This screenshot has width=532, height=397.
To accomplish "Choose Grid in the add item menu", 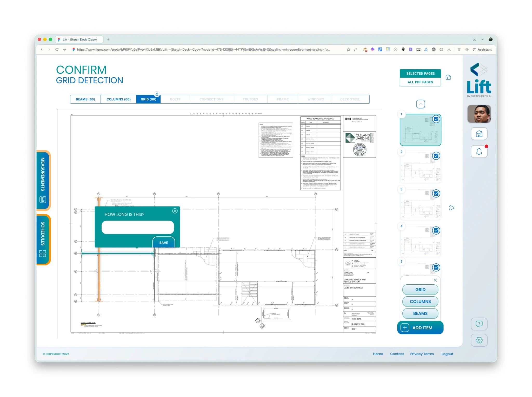I will (420, 290).
